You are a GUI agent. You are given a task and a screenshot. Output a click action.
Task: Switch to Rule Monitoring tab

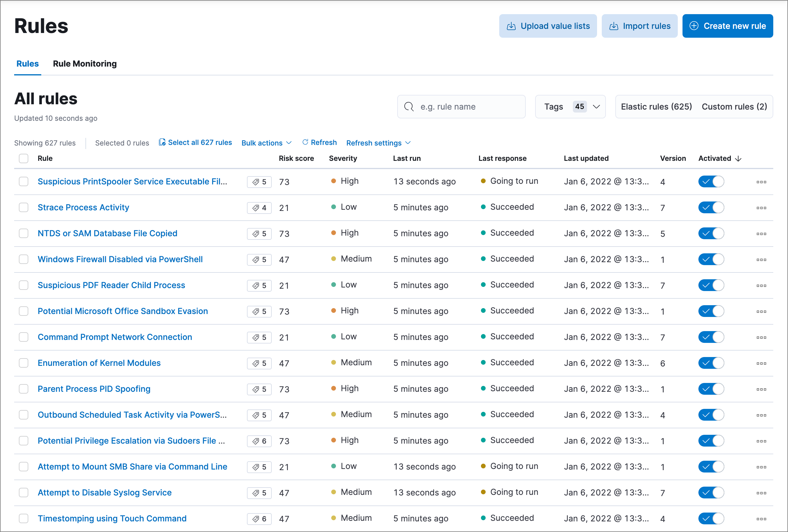[84, 64]
